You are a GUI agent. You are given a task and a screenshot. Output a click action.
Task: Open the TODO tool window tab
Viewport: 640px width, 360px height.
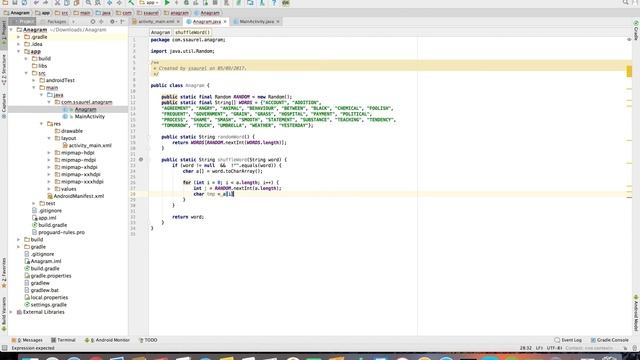[148, 340]
